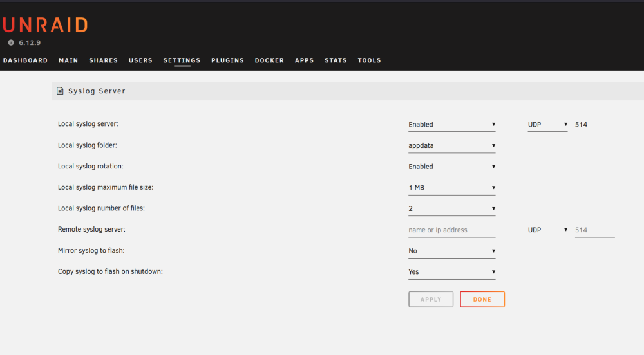This screenshot has width=644, height=355.
Task: Open the Local syslog folder appdata dropdown
Action: [x=452, y=145]
